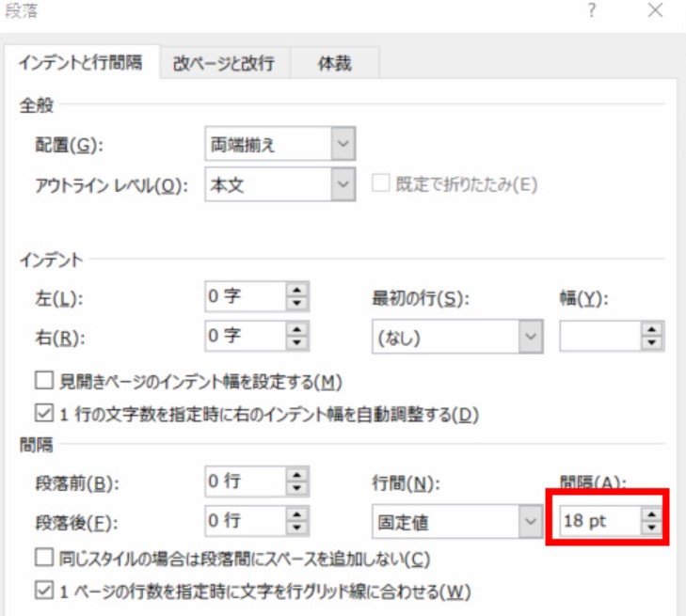Expand the 最初の行 dropdown
686x616 pixels.
[532, 337]
